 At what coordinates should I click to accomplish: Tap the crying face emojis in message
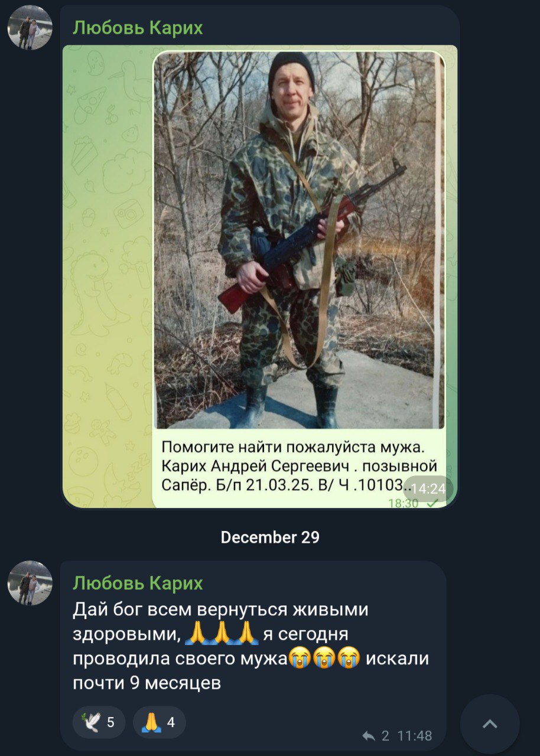pos(324,659)
